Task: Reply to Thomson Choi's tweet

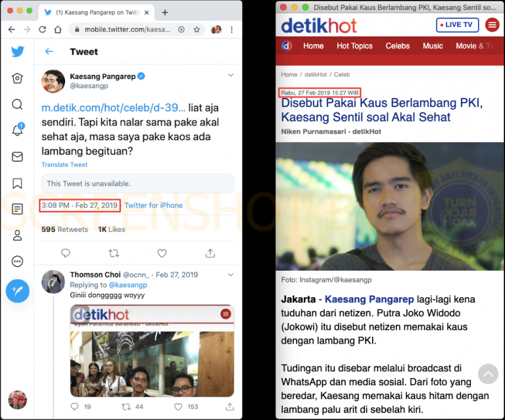Action: [x=75, y=407]
